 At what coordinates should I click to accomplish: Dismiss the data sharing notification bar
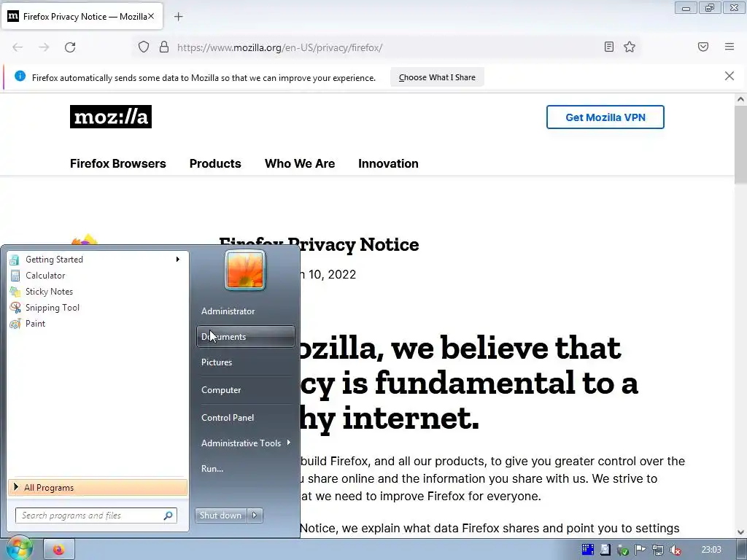729,76
